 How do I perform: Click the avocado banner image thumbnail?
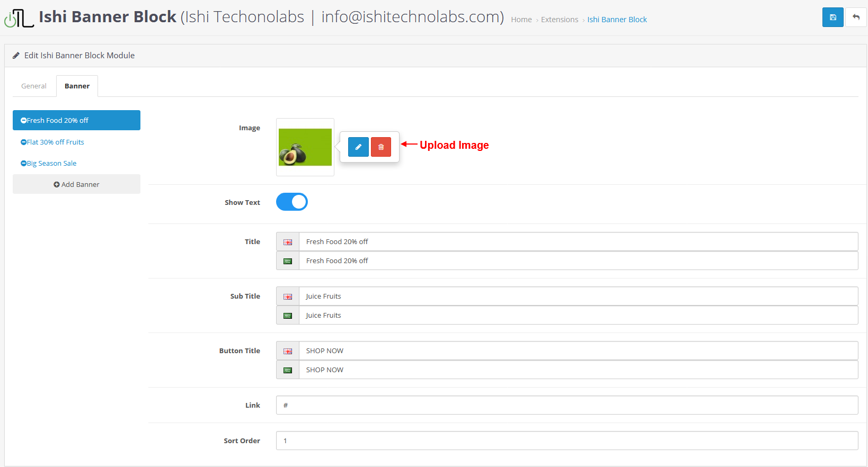pyautogui.click(x=305, y=147)
